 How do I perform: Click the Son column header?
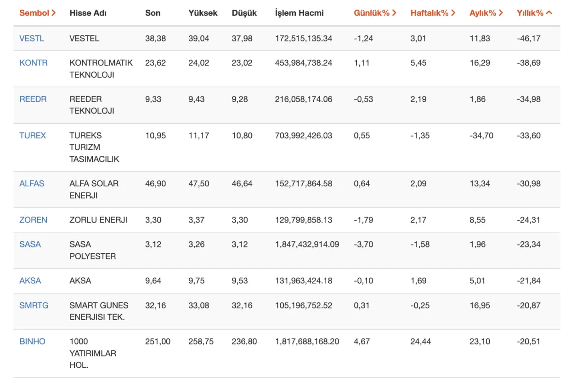coord(153,13)
